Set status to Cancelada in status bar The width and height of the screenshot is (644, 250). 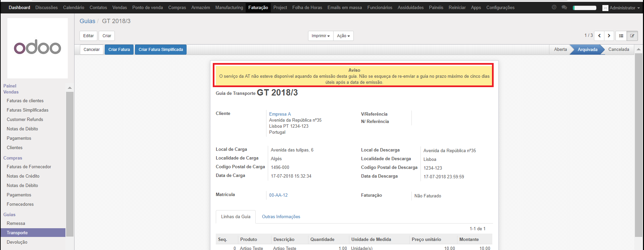(618, 50)
